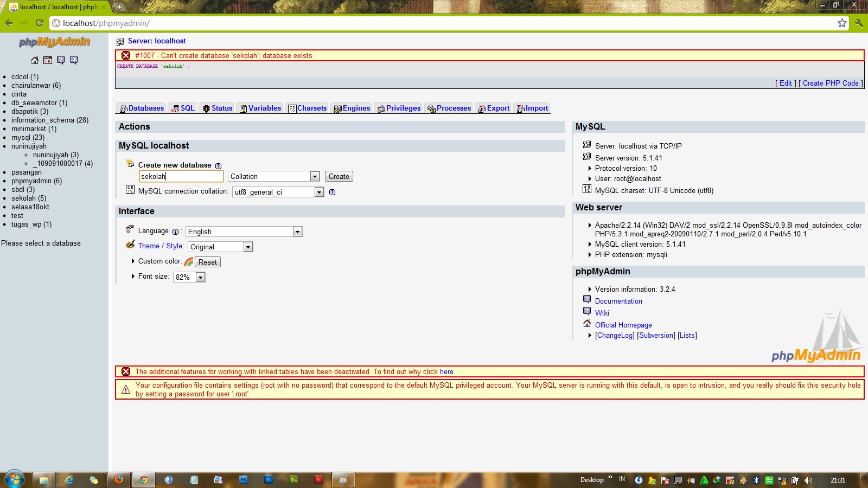
Task: Open the ChangeLog link
Action: pos(615,336)
